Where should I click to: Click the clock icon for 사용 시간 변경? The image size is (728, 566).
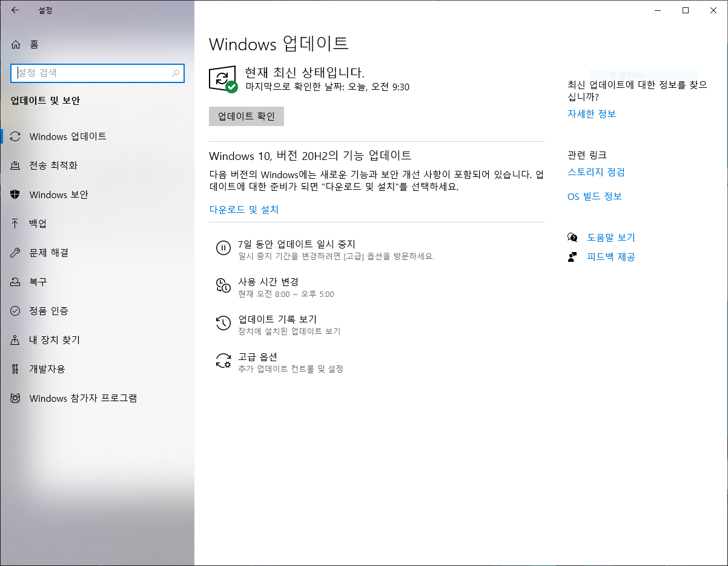tap(223, 285)
